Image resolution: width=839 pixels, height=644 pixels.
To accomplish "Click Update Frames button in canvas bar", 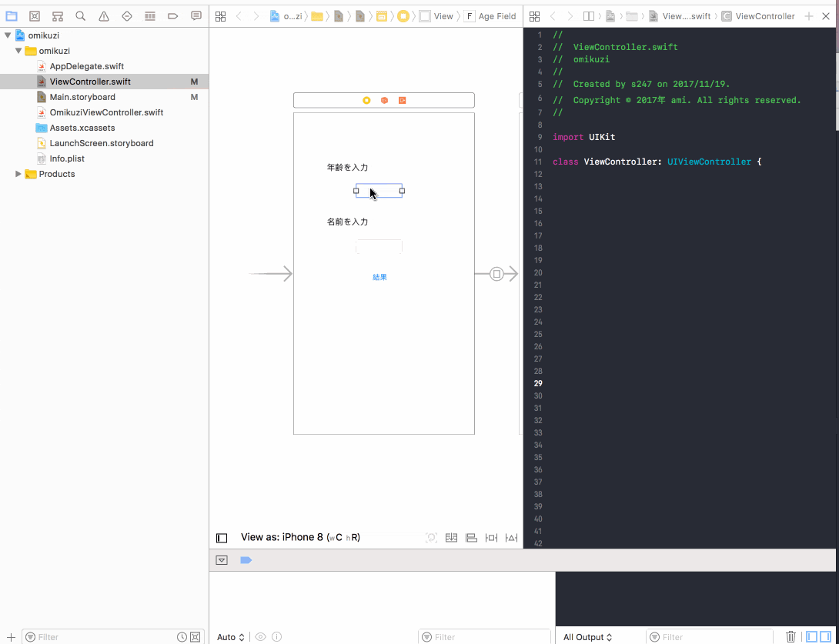I will click(431, 538).
